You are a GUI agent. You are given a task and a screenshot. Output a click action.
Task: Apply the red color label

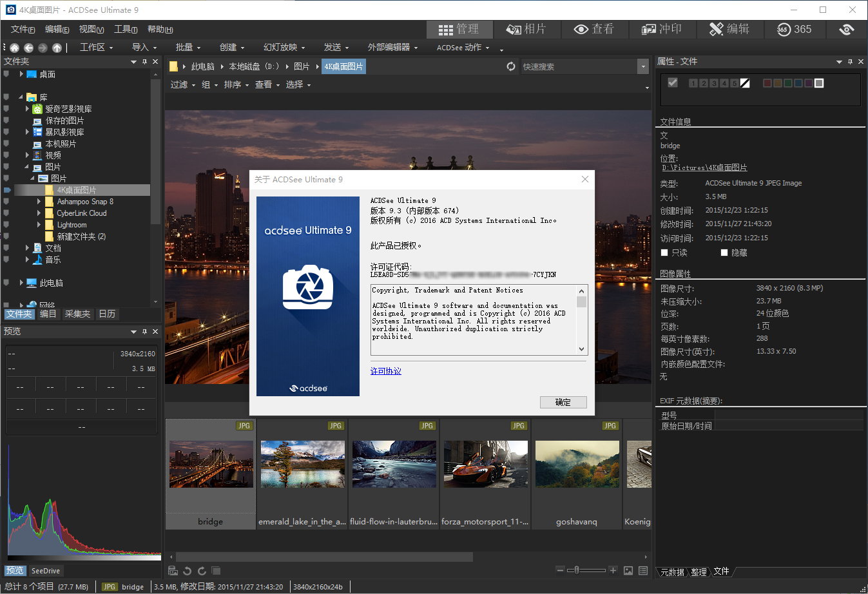coord(767,83)
